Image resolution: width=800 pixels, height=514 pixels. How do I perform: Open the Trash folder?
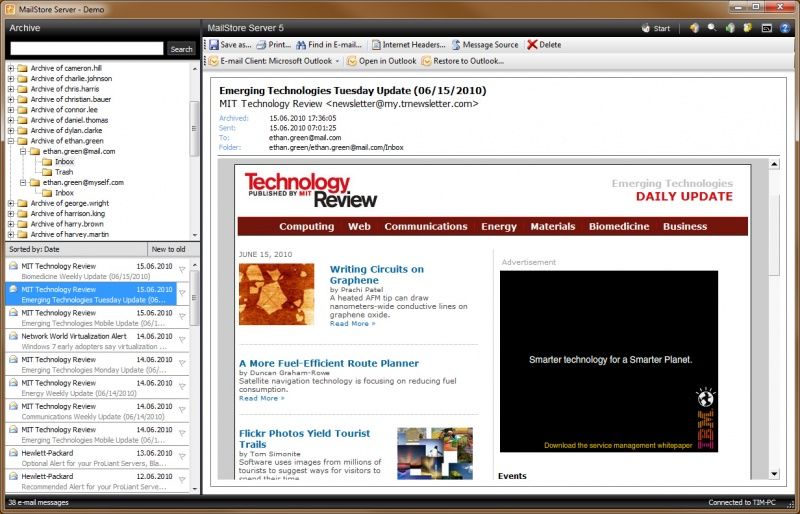[x=64, y=173]
